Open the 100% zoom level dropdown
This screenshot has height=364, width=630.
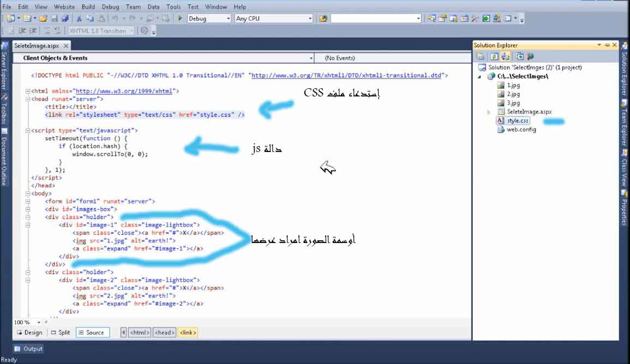point(39,323)
